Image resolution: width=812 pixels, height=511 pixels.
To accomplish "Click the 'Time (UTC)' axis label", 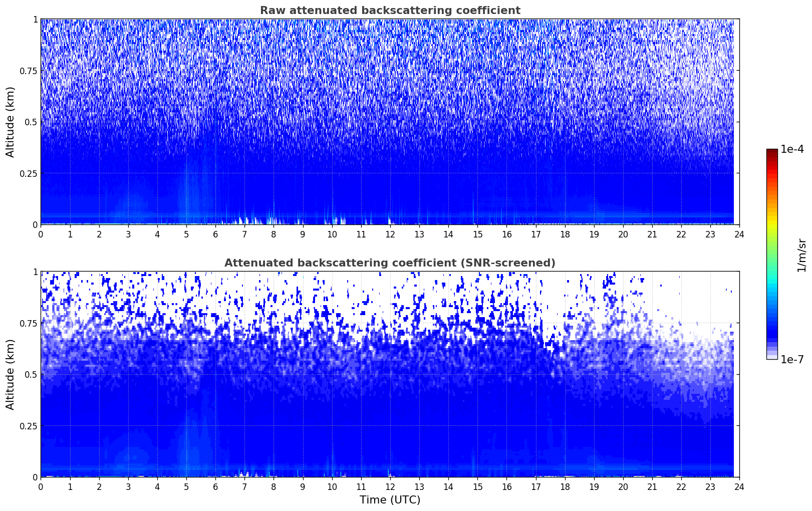I will (x=390, y=500).
